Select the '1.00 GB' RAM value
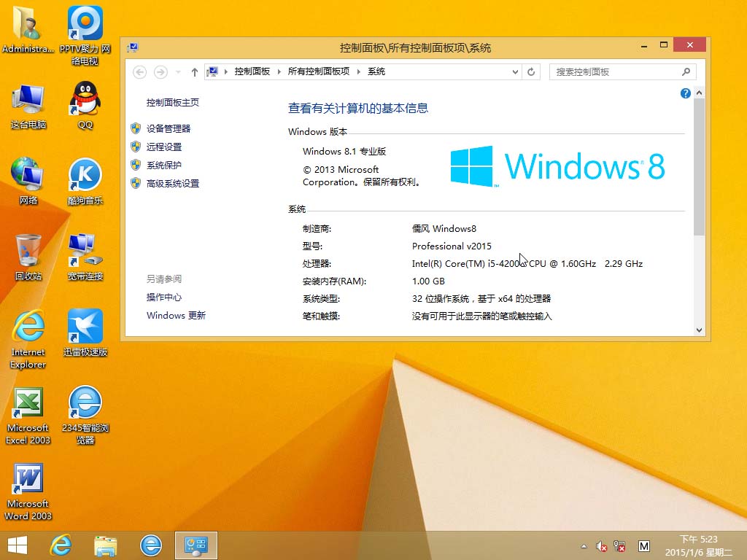The width and height of the screenshot is (747, 560). pos(428,281)
